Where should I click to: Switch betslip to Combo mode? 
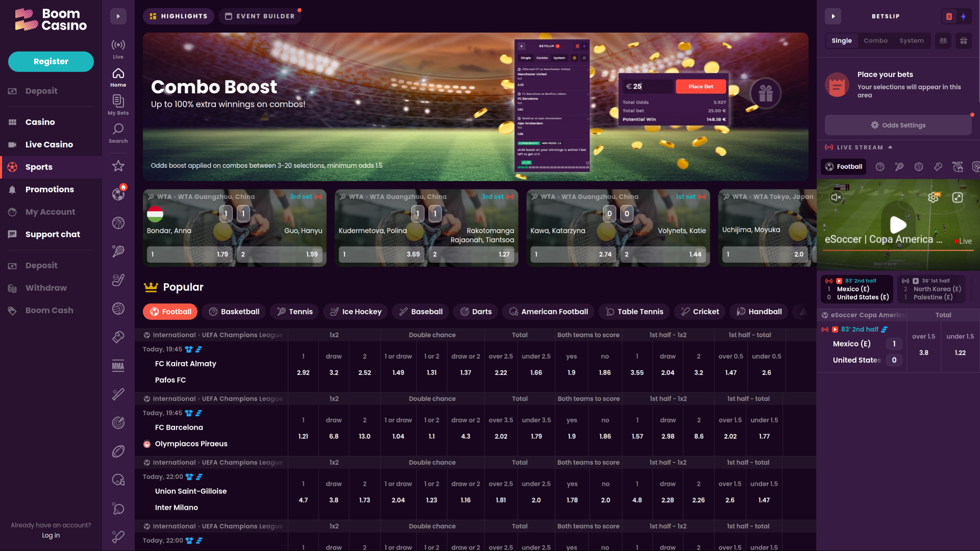click(x=876, y=40)
